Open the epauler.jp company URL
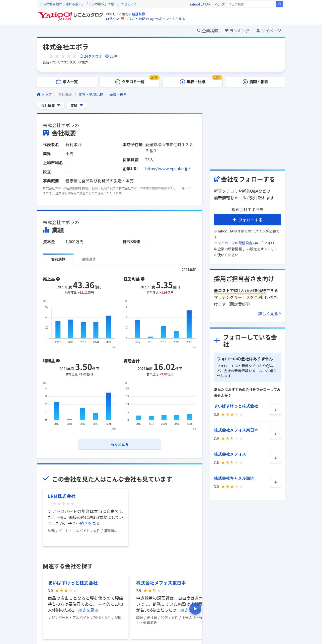Image resolution: width=322 pixels, height=644 pixels. pyautogui.click(x=168, y=169)
